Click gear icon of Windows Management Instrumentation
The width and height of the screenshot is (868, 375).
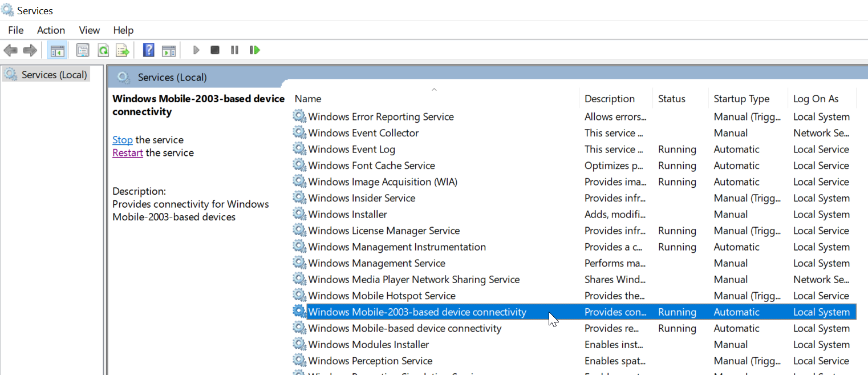pyautogui.click(x=299, y=247)
